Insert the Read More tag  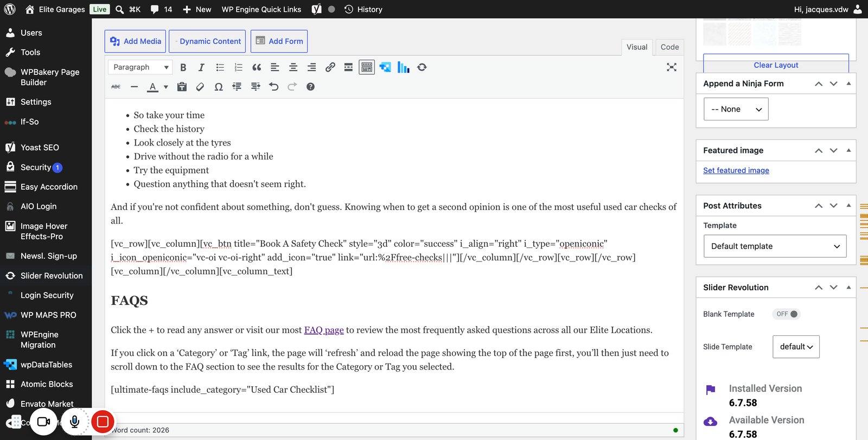click(x=348, y=67)
